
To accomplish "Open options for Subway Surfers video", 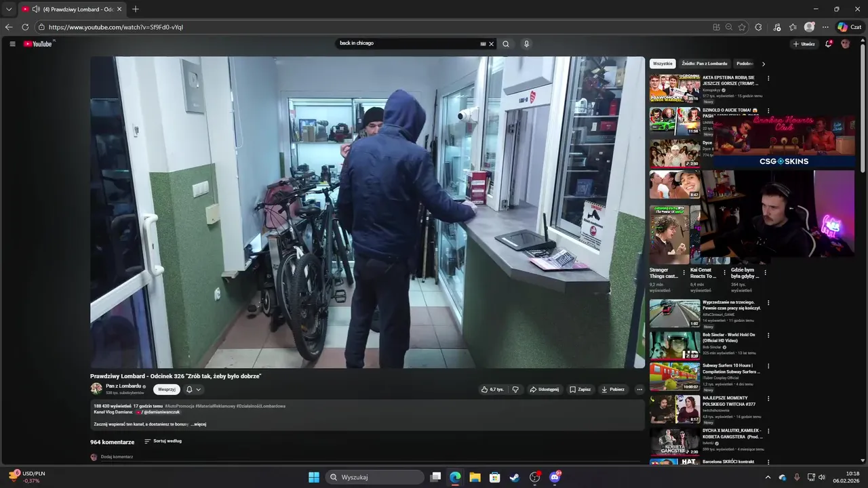I will pyautogui.click(x=768, y=366).
